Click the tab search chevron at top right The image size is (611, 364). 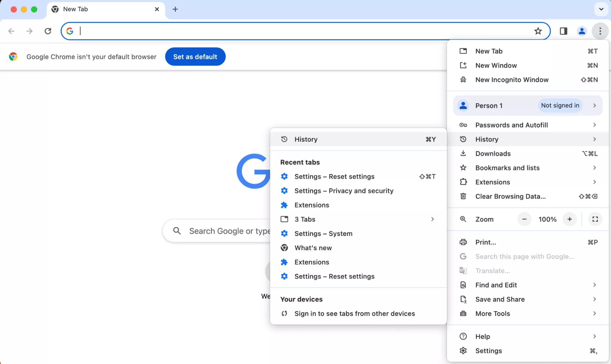[601, 9]
